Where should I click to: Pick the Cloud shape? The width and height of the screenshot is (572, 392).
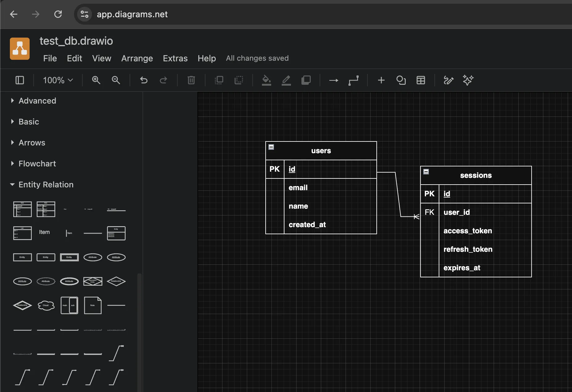click(46, 305)
